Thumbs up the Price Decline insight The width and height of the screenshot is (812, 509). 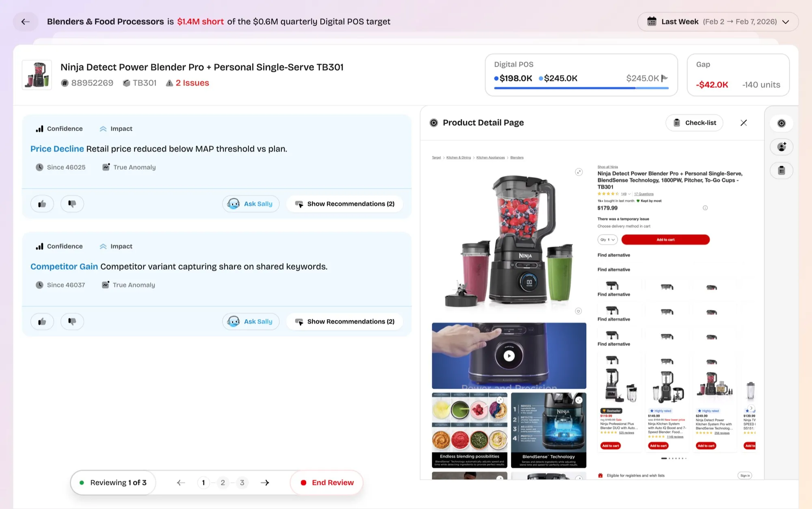click(42, 204)
